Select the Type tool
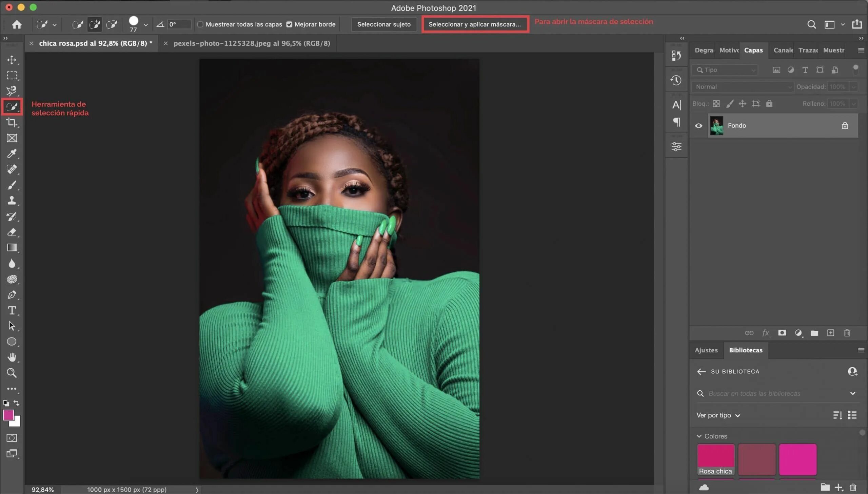 click(12, 310)
